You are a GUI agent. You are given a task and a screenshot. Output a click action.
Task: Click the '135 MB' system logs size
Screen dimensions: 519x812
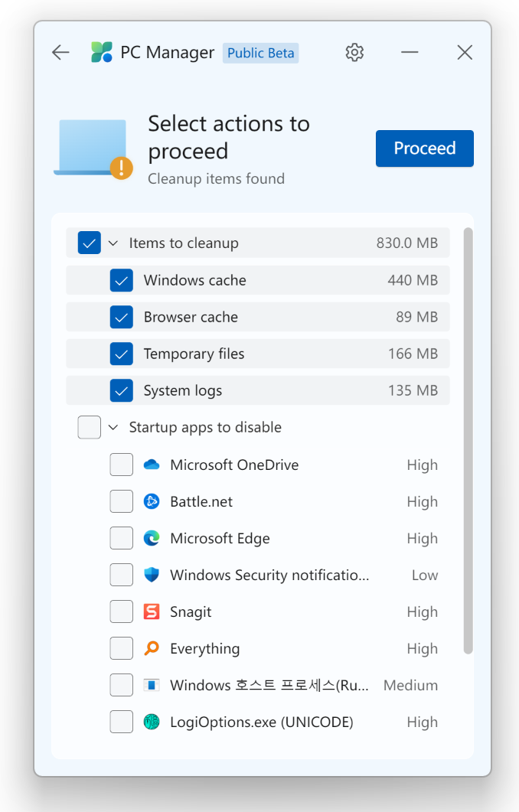coord(413,390)
